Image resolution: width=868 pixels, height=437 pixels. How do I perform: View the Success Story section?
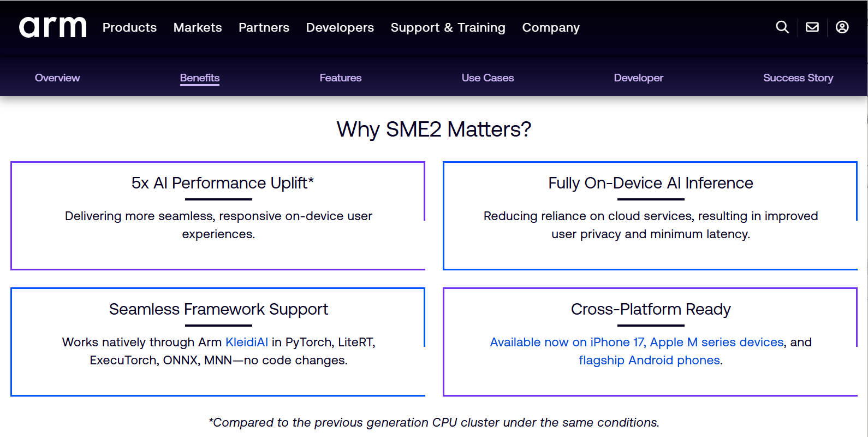[798, 78]
